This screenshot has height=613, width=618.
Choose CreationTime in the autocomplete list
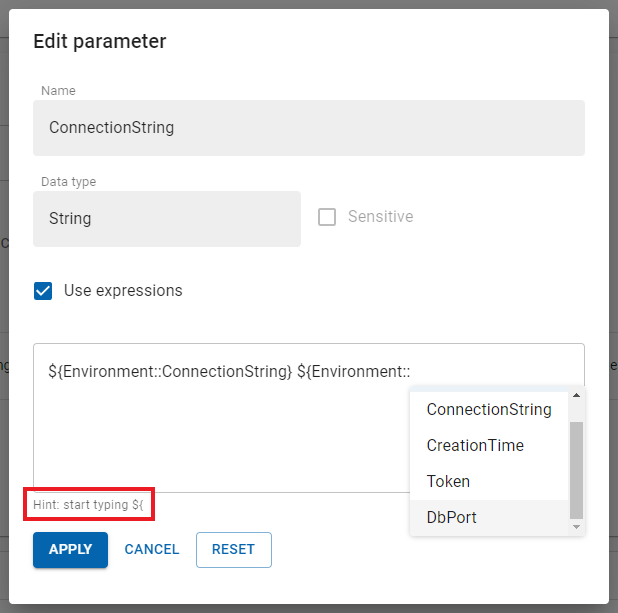pos(474,445)
